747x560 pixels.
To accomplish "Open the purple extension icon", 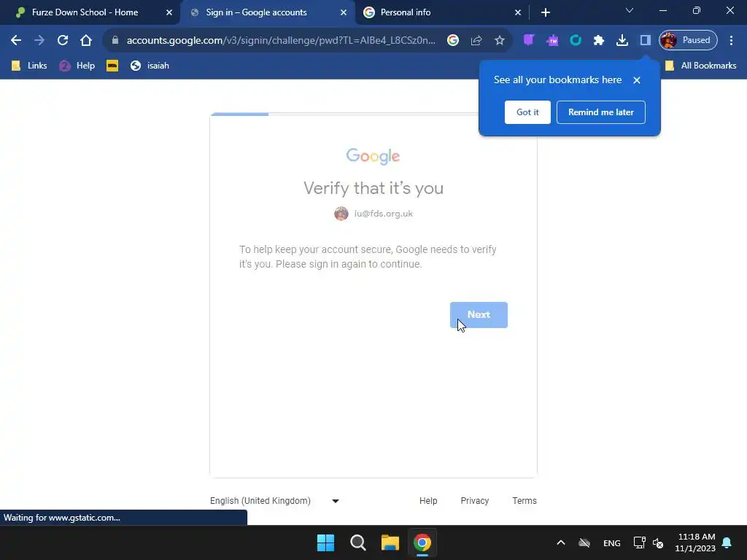I will (528, 41).
